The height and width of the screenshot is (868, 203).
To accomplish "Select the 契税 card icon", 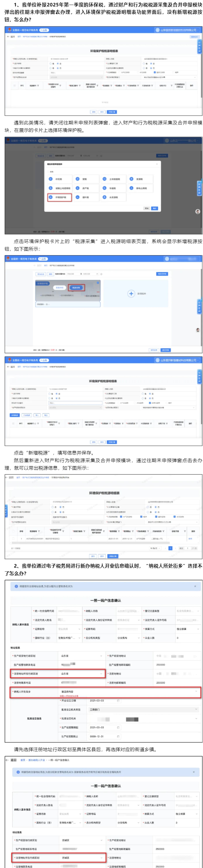I will (77, 179).
